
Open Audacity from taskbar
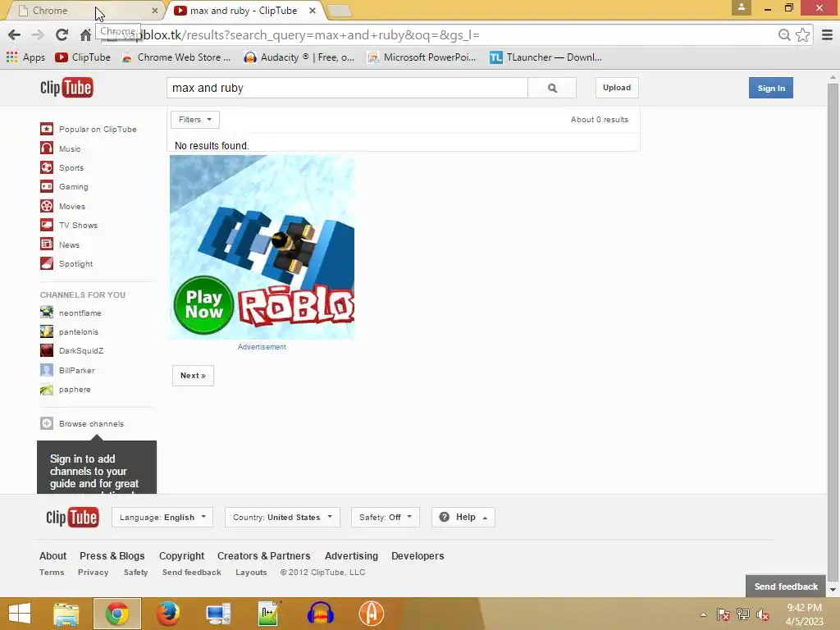click(321, 614)
